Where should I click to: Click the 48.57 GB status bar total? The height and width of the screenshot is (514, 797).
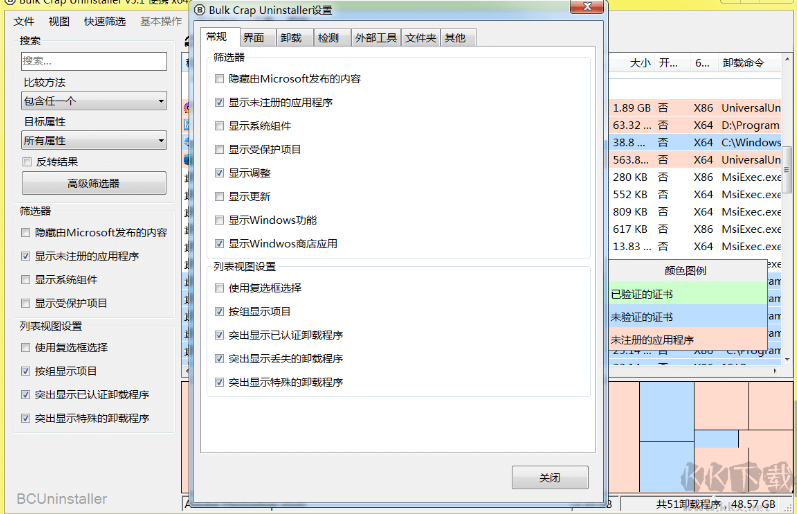point(753,504)
